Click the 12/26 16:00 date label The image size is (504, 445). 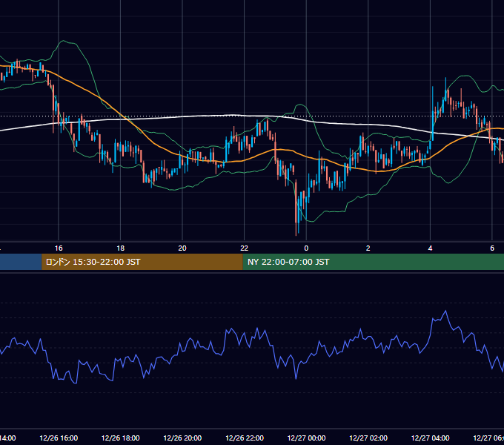pyautogui.click(x=59, y=438)
